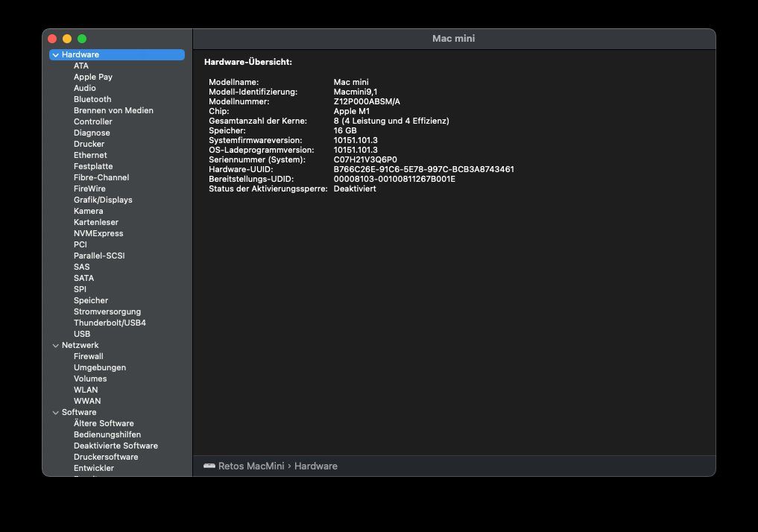Select the Ethernet sidebar entry

click(90, 155)
